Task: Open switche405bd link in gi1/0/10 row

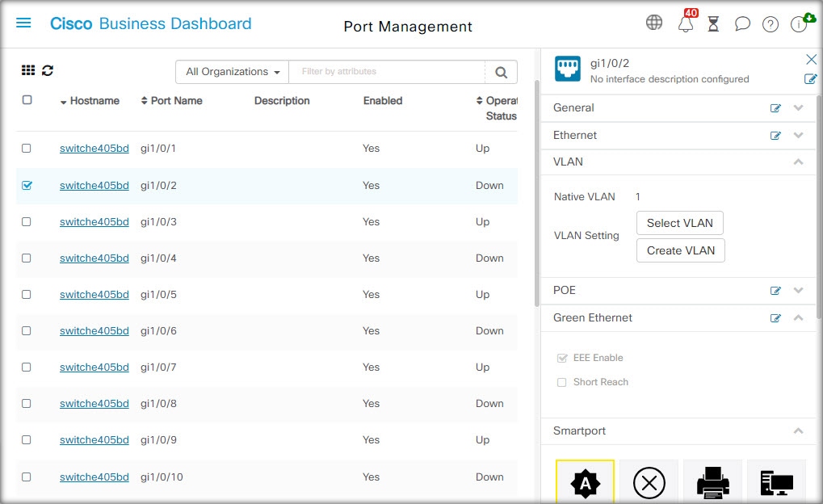Action: pyautogui.click(x=94, y=477)
